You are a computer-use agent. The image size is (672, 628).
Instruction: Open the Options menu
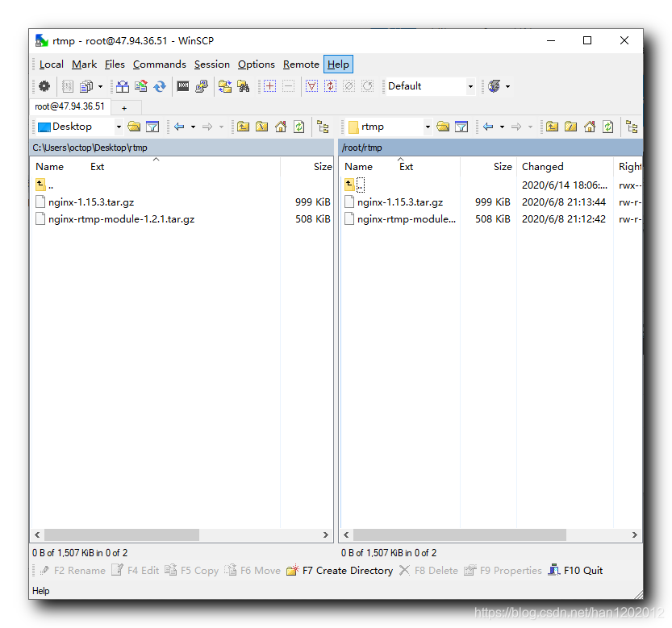257,64
